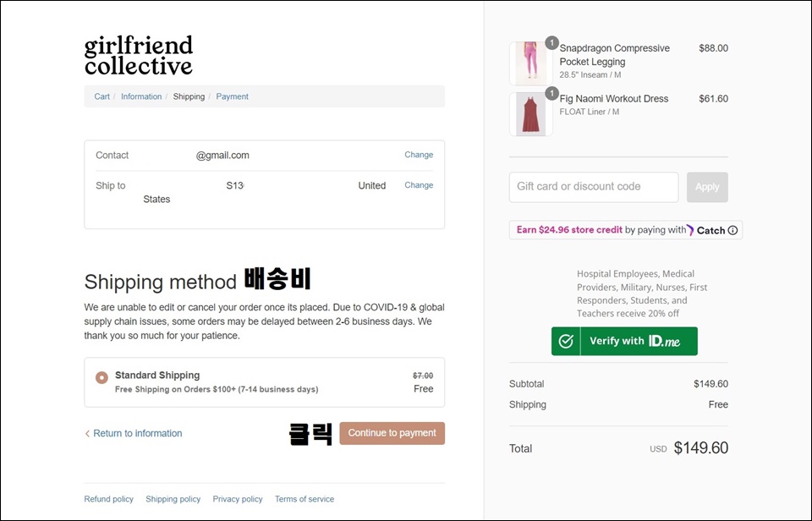
Task: Click the Fig Naomi dress thumbnail
Action: (531, 114)
